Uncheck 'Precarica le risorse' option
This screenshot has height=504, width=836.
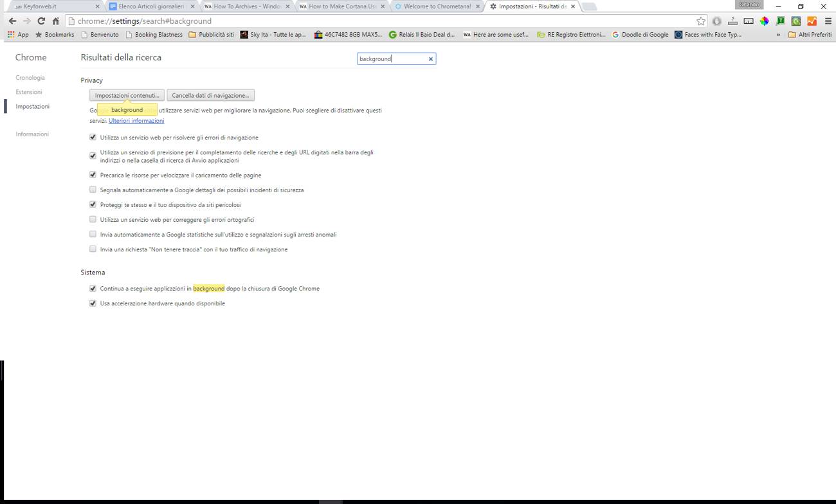click(93, 175)
